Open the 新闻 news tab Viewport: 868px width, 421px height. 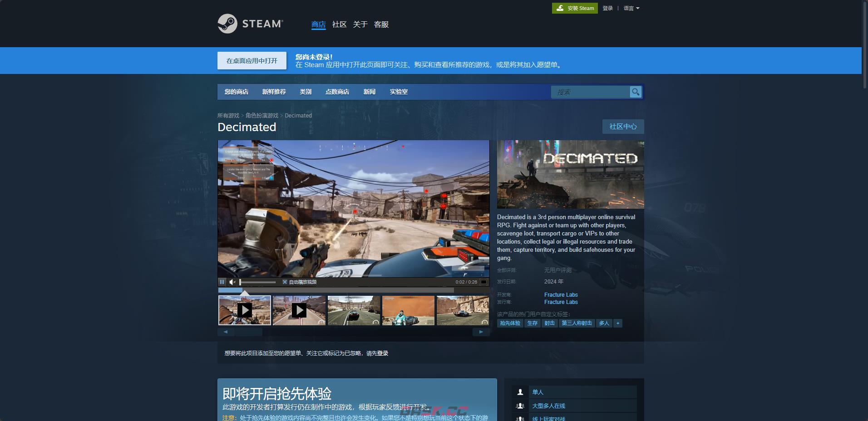(370, 92)
